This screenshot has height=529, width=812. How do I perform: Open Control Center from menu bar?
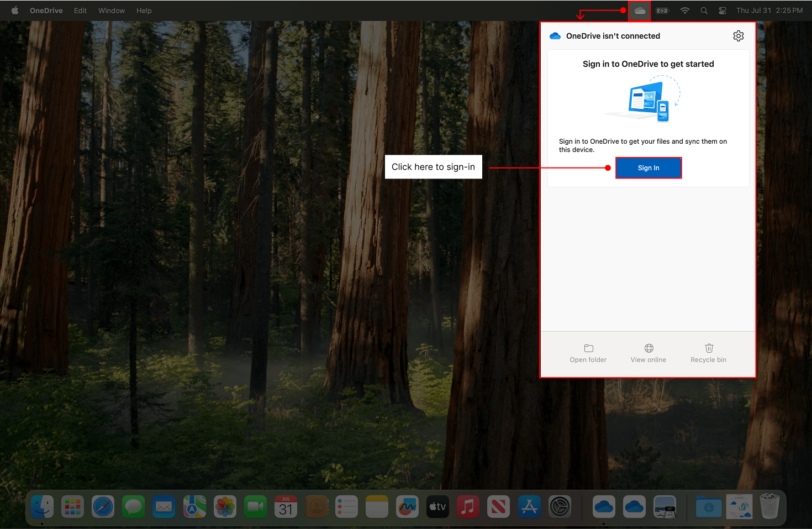(722, 11)
